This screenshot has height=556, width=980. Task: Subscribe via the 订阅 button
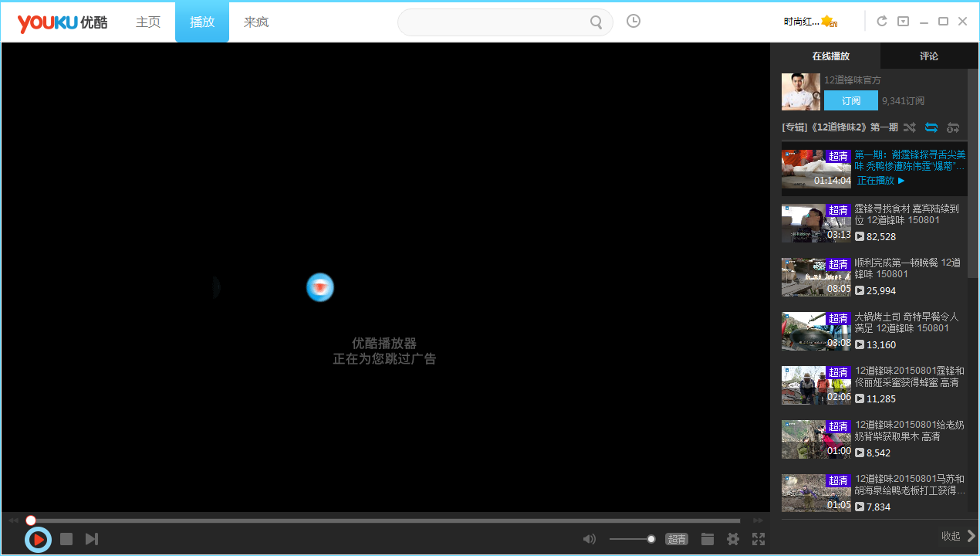[x=850, y=100]
